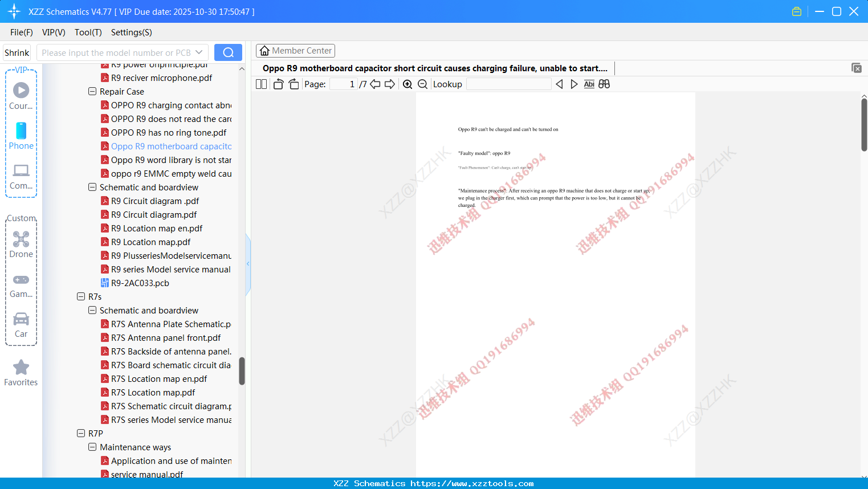Collapse the R7P tree node

[81, 433]
